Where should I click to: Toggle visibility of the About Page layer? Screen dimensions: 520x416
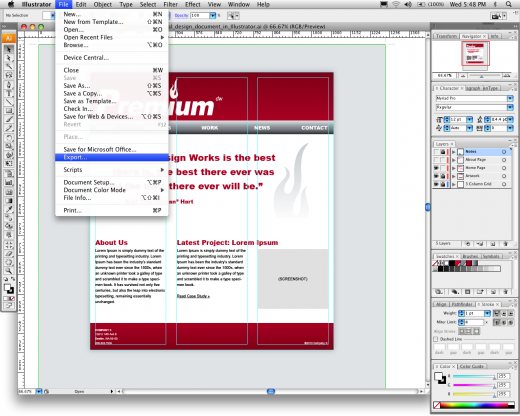(x=436, y=160)
